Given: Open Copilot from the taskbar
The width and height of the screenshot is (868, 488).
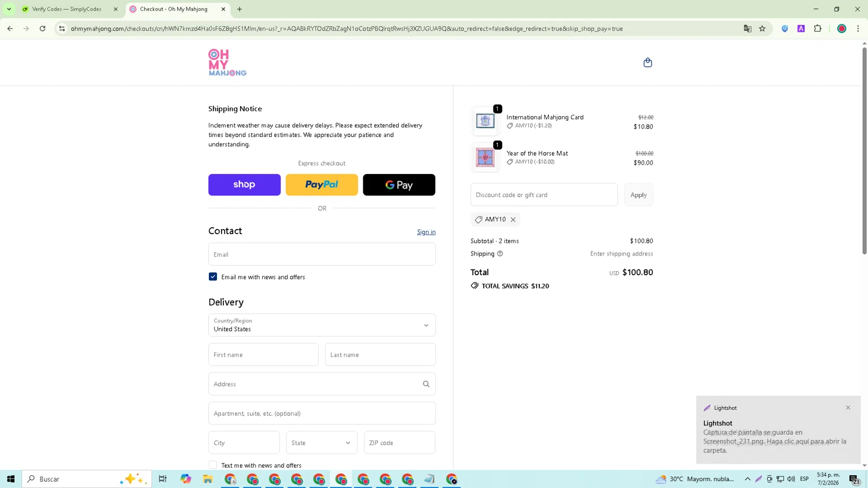Looking at the screenshot, I should pos(185,479).
